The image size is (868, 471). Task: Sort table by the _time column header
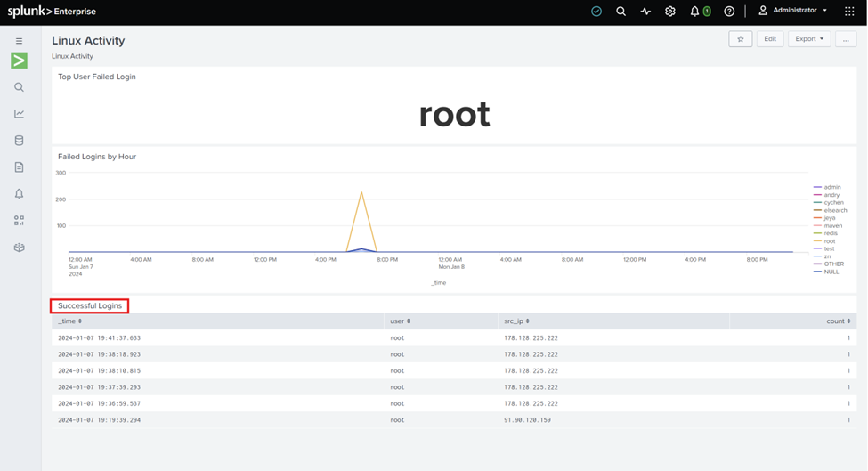coord(69,321)
